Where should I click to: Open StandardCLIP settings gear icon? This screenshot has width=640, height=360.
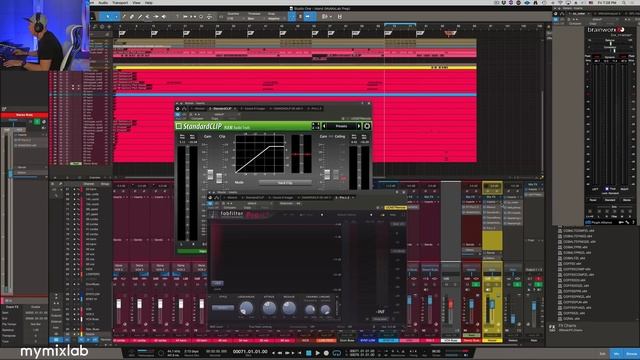(x=367, y=126)
